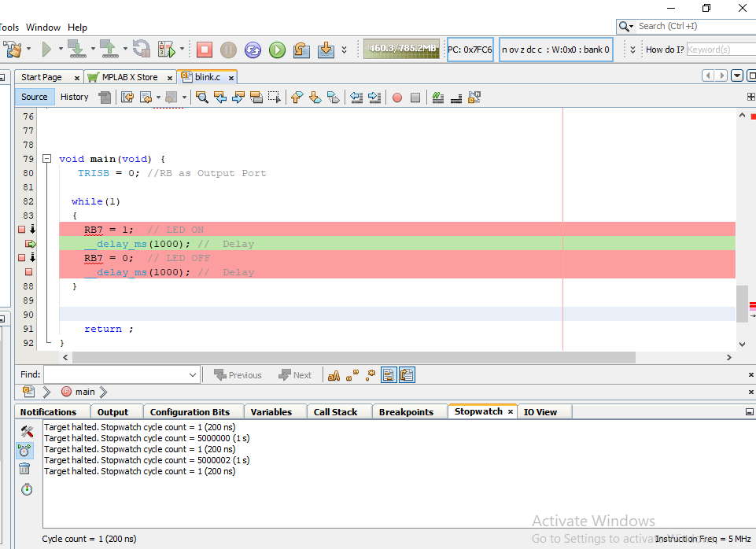The width and height of the screenshot is (756, 549).
Task: Click the status flags W:0x0 bank 0 box
Action: point(555,50)
